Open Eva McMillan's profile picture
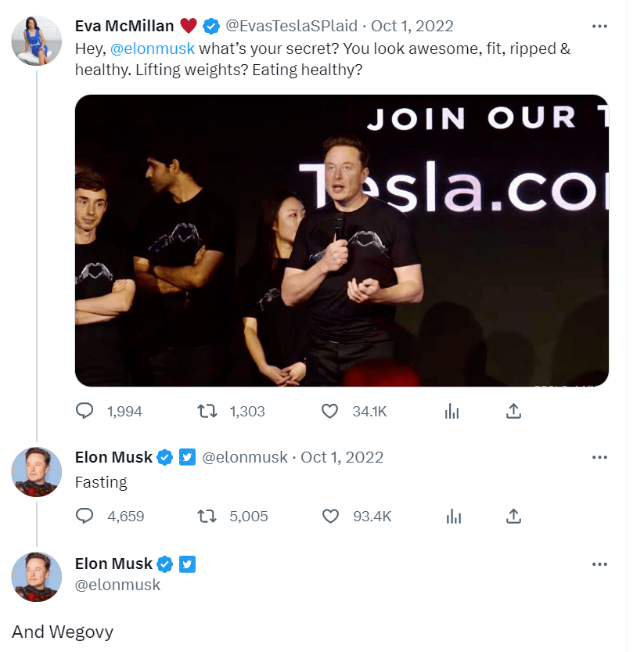 tap(37, 41)
